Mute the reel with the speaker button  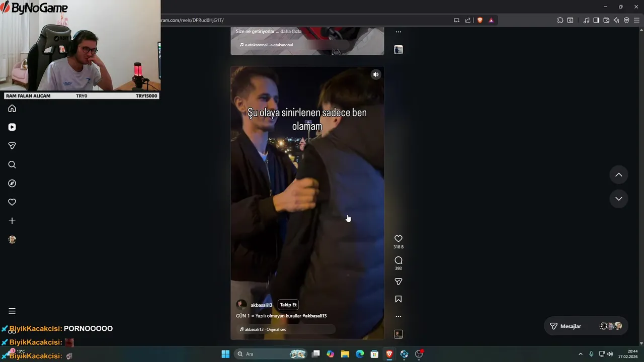[x=376, y=74]
